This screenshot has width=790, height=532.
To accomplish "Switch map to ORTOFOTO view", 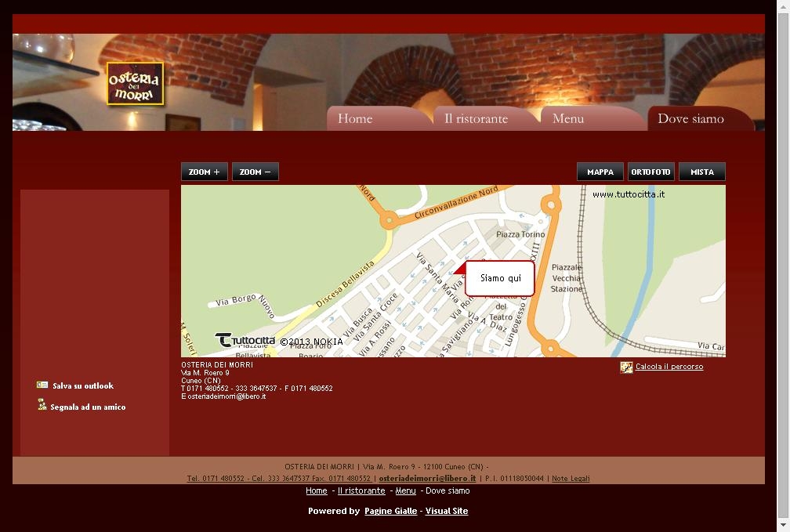I will 651,172.
